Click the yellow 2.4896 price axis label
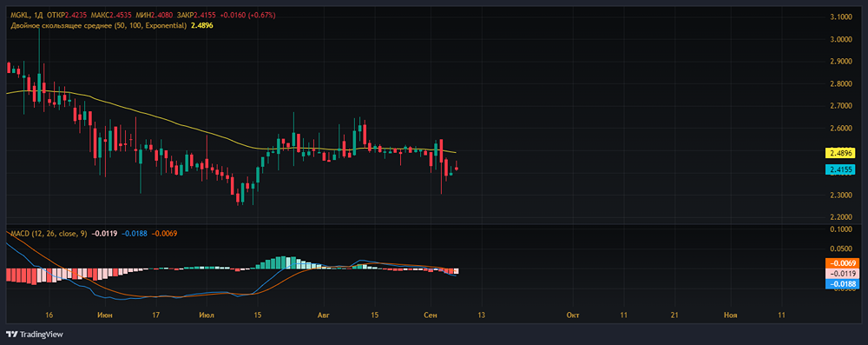The width and height of the screenshot is (868, 345). click(841, 153)
